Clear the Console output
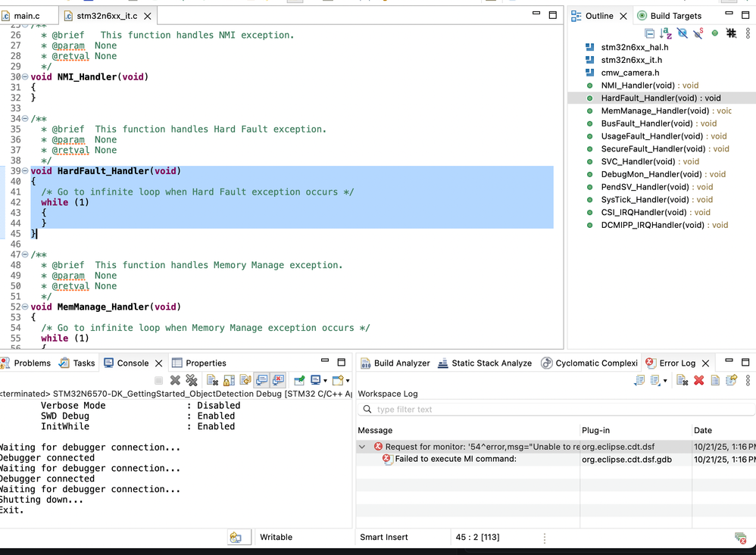This screenshot has height=555, width=756. coord(212,380)
